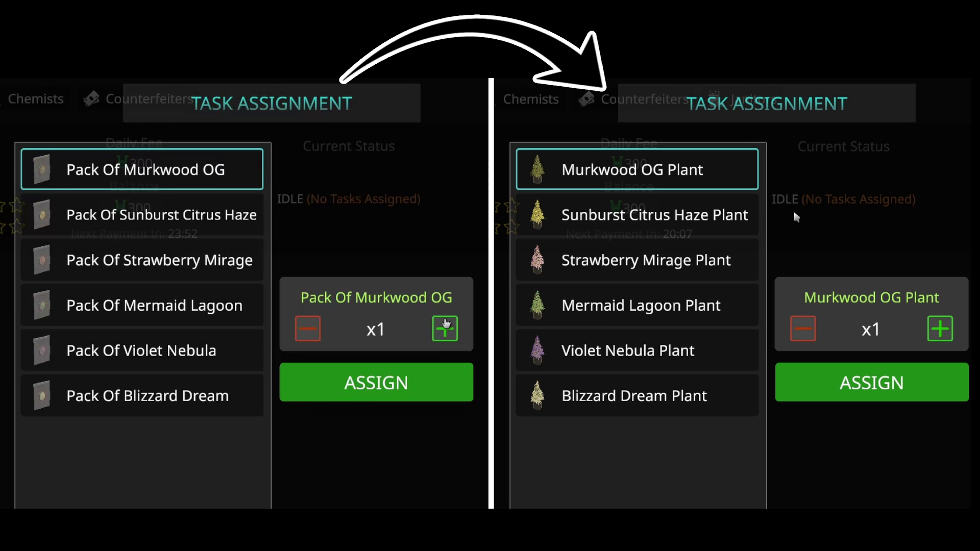Choose Pack Of Blizzard Dream
This screenshot has width=980, height=551.
(x=142, y=396)
